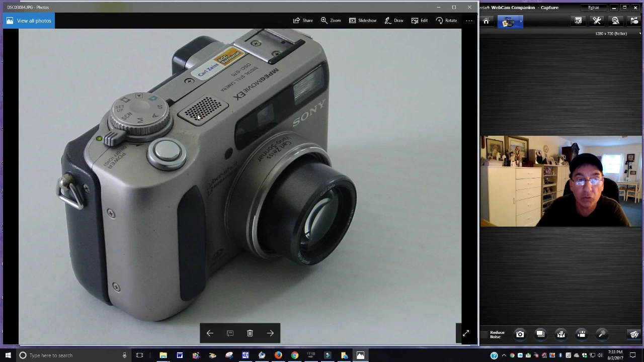The width and height of the screenshot is (644, 362).
Task: Rotate the photo
Action: (x=446, y=21)
